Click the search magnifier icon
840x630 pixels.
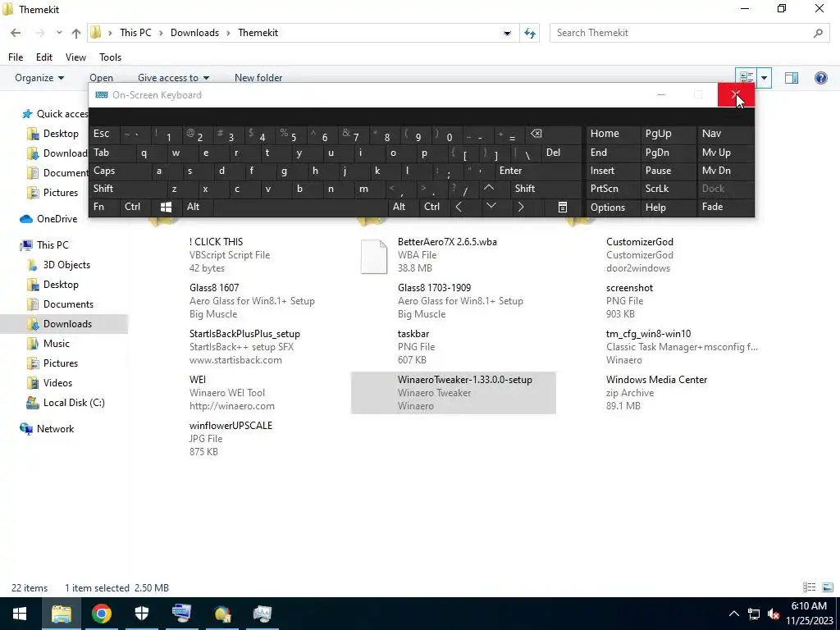point(818,33)
